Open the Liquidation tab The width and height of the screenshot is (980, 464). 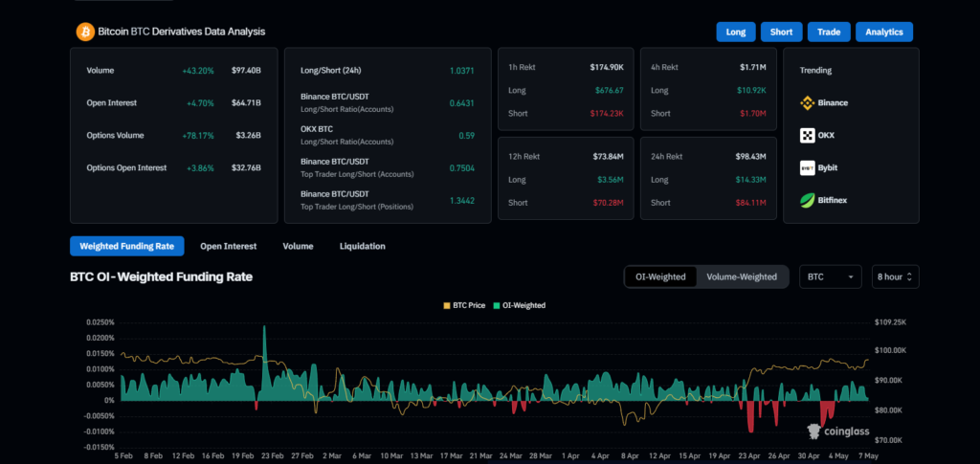(362, 246)
